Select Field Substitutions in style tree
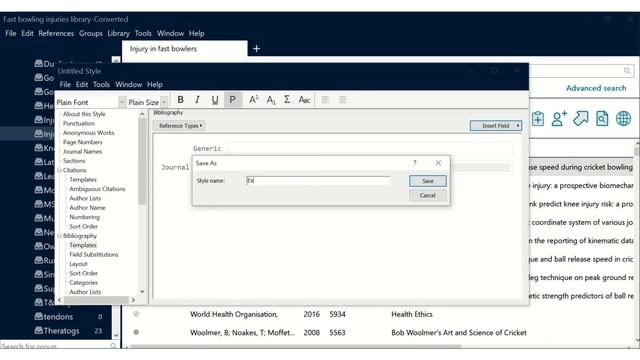The width and height of the screenshot is (640, 360). coord(94,254)
